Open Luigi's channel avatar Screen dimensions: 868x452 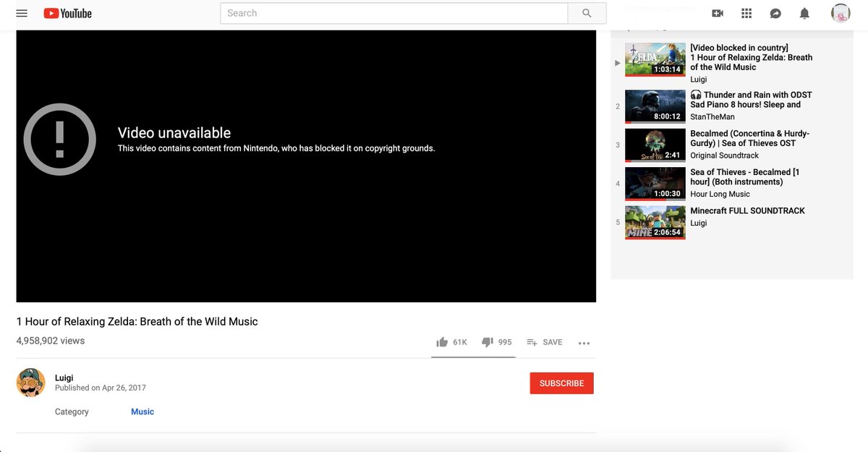point(31,382)
